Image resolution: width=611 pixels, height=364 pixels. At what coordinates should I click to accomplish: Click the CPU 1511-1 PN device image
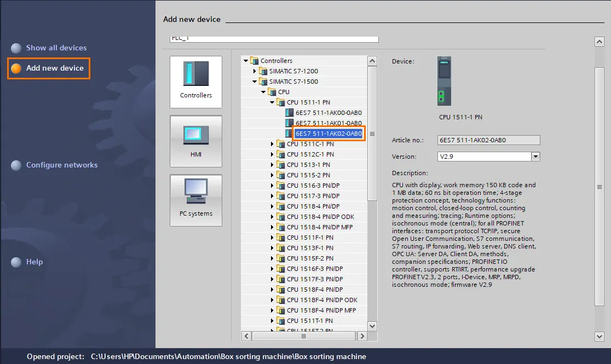click(444, 81)
